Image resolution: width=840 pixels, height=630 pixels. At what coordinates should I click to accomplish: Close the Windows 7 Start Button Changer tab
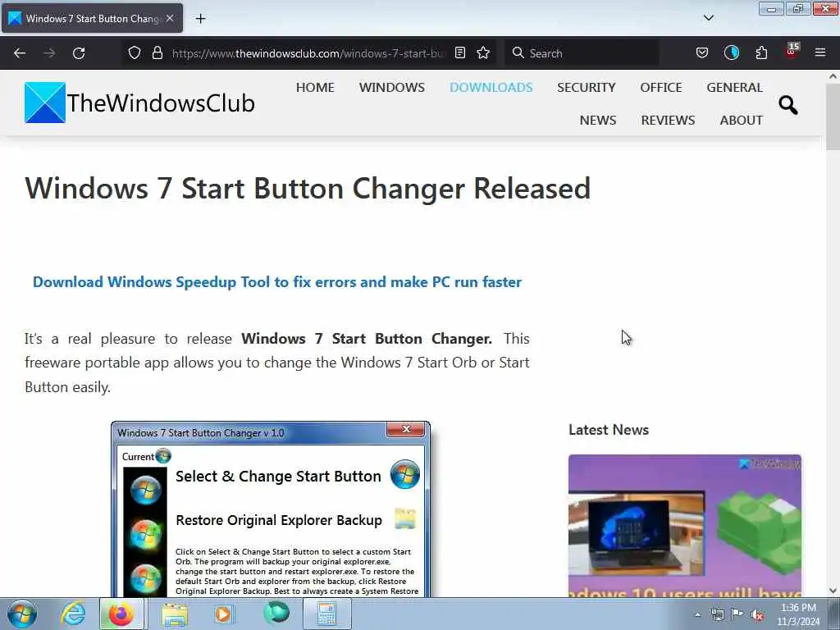tap(170, 18)
